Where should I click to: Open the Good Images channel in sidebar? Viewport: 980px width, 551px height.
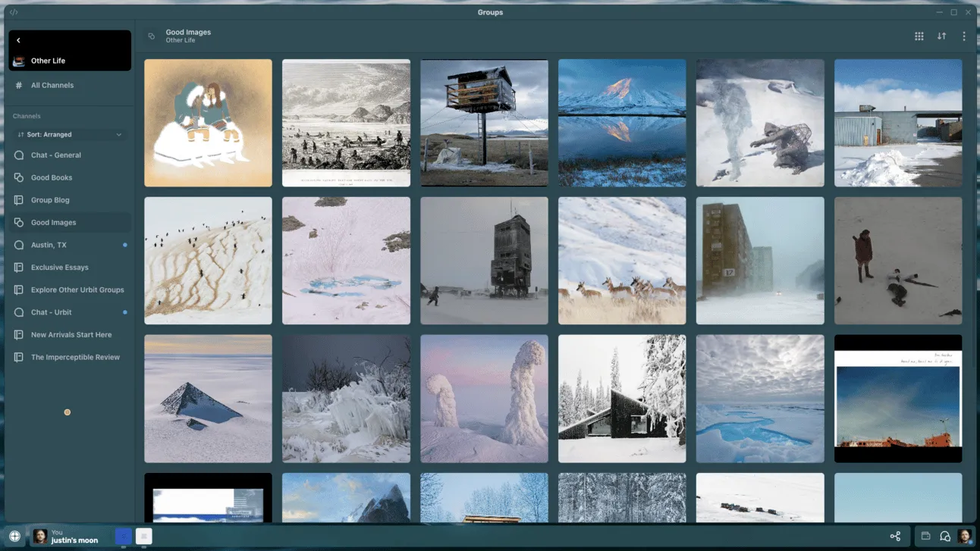70,223
